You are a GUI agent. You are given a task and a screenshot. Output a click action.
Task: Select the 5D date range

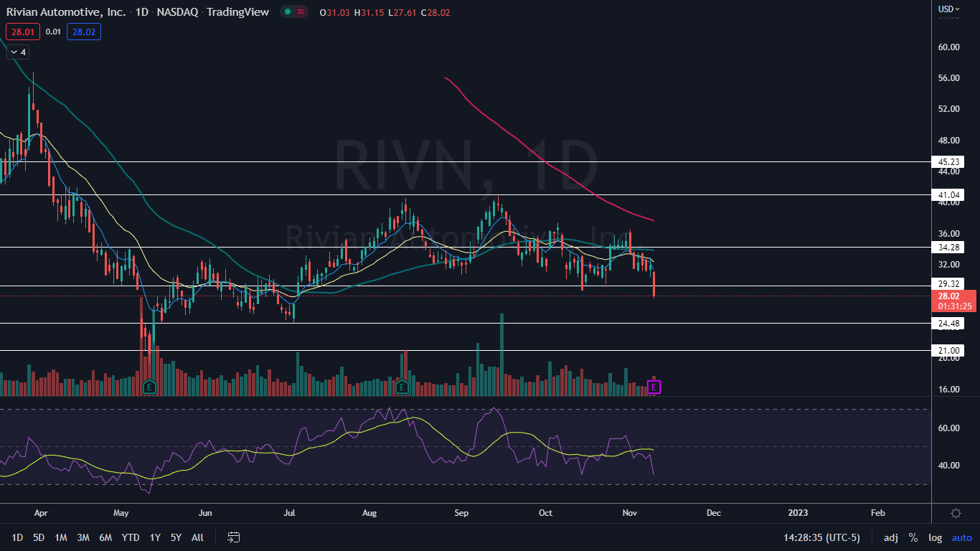pyautogui.click(x=39, y=537)
